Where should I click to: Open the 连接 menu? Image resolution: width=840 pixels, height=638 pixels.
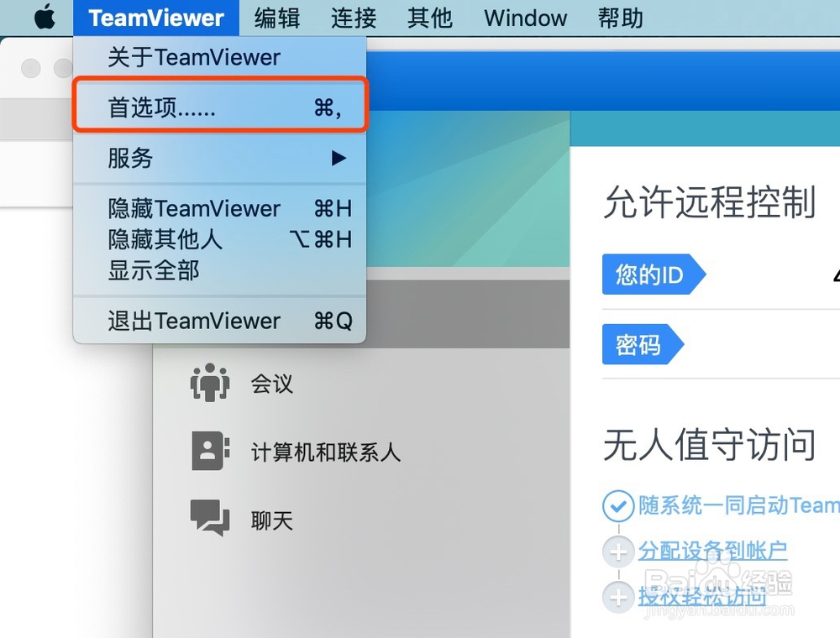click(354, 18)
